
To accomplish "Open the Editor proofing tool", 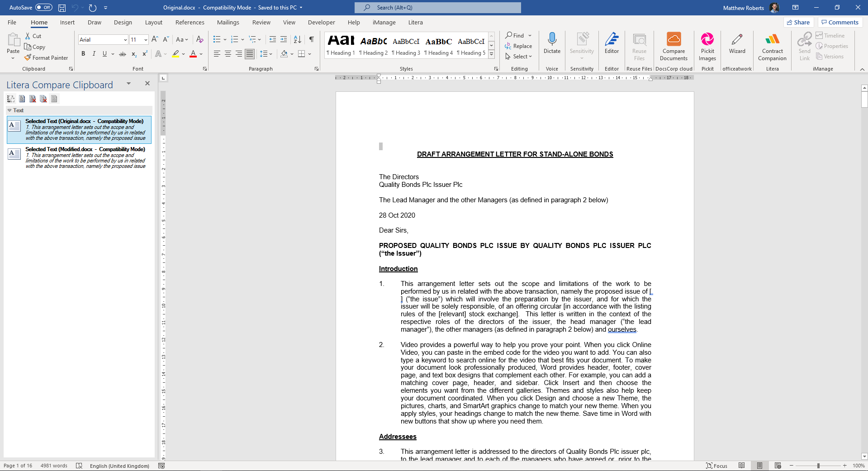I will [x=612, y=44].
